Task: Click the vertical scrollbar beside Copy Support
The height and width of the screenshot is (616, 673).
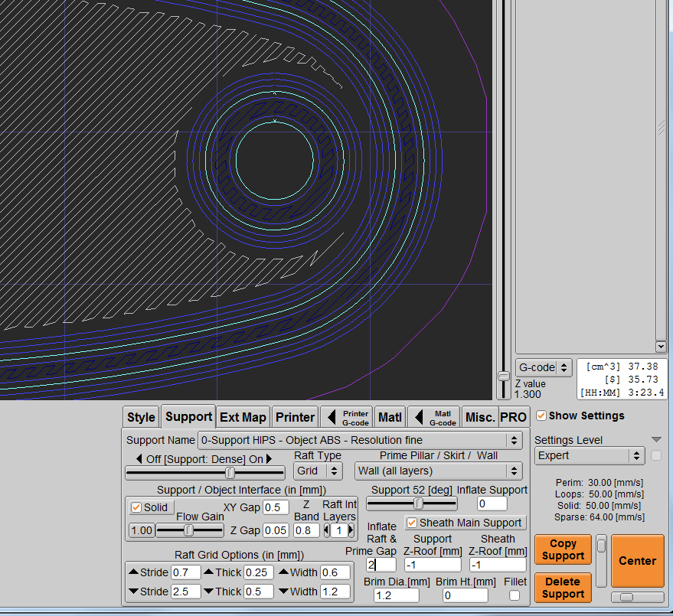Action: pos(601,561)
